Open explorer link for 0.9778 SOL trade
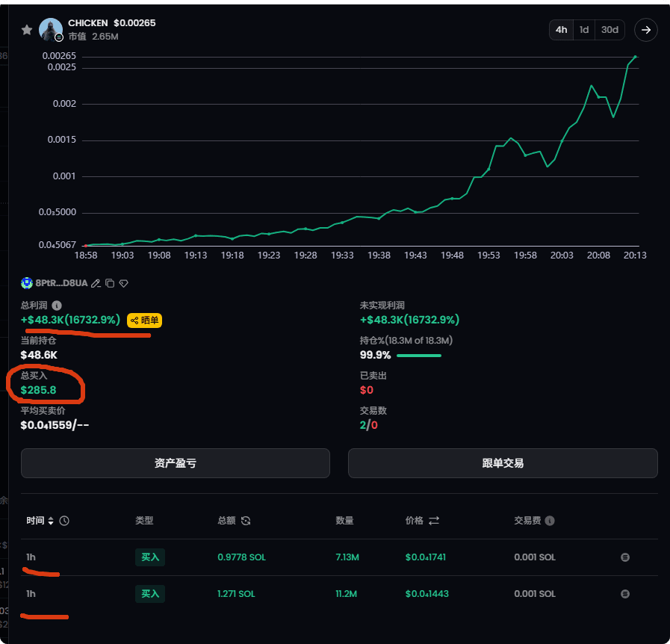670x644 pixels. pos(624,557)
